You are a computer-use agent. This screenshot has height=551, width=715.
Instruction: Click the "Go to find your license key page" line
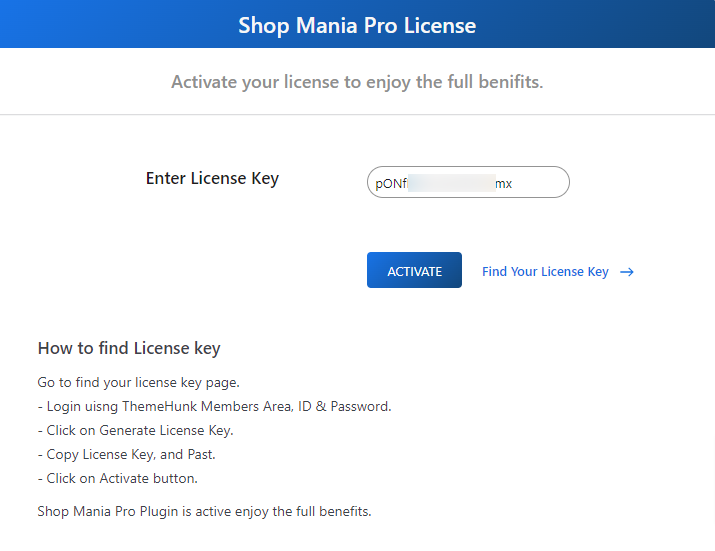pyautogui.click(x=138, y=383)
